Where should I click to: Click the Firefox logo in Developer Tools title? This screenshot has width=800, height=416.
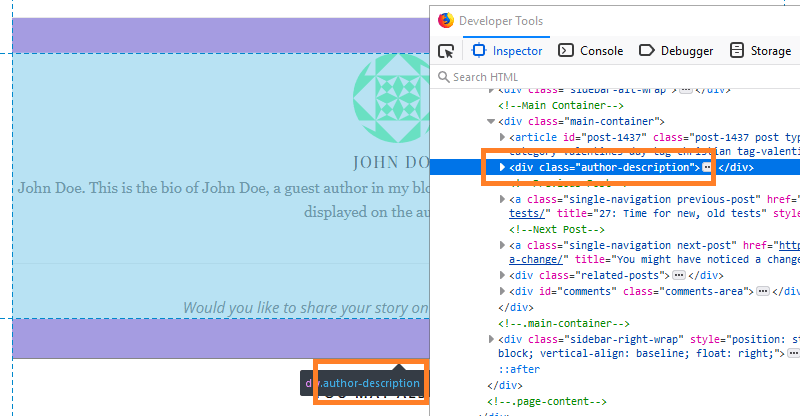[x=446, y=20]
